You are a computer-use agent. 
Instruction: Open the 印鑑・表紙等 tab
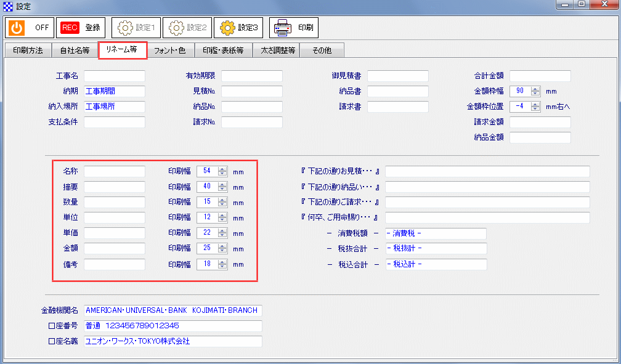point(224,50)
